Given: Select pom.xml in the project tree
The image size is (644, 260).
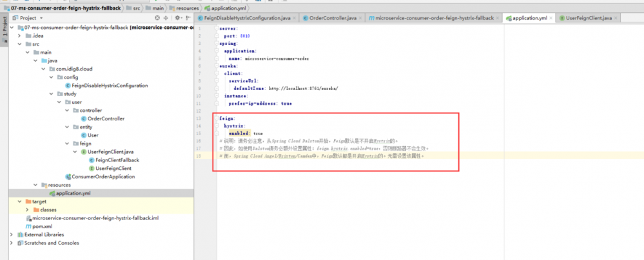Looking at the screenshot, I should [x=39, y=227].
